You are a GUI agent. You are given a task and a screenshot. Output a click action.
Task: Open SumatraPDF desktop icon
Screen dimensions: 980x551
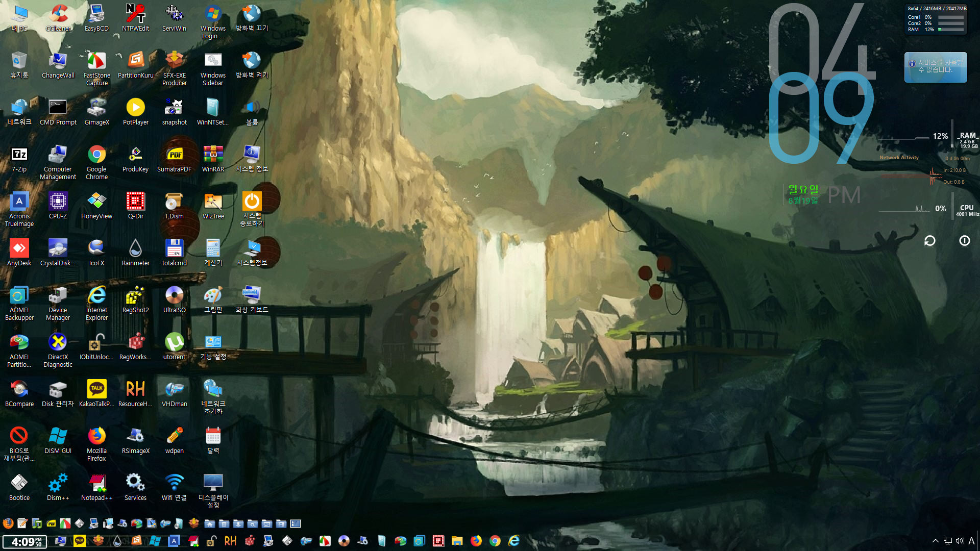click(174, 159)
